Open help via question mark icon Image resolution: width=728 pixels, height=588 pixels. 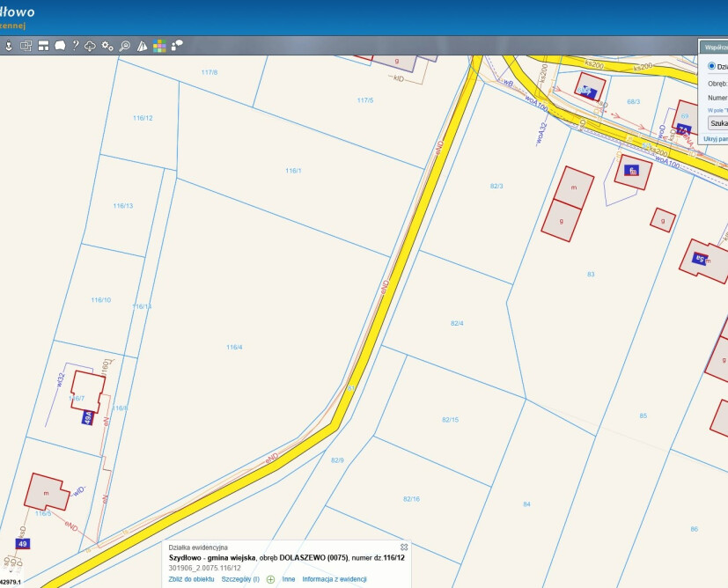[x=76, y=46]
